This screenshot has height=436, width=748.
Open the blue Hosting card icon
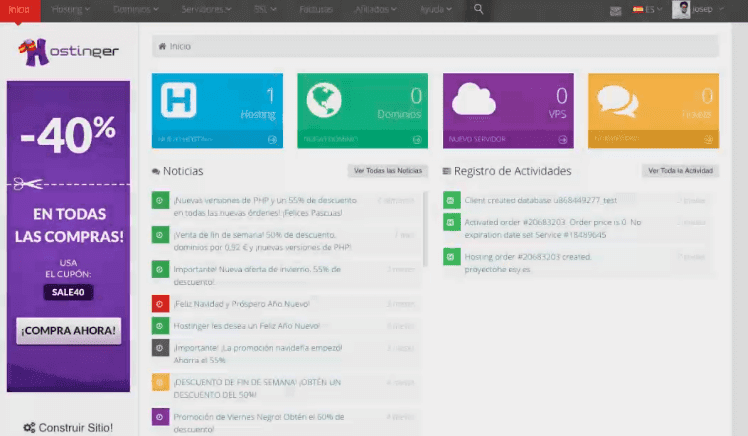(x=178, y=100)
